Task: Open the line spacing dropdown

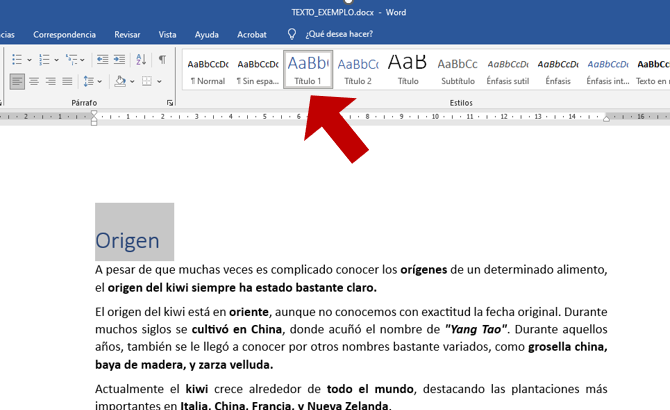Action: 92,81
